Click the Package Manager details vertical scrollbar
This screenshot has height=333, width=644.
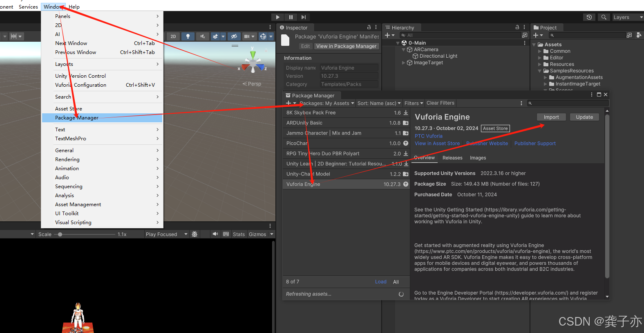(607, 196)
